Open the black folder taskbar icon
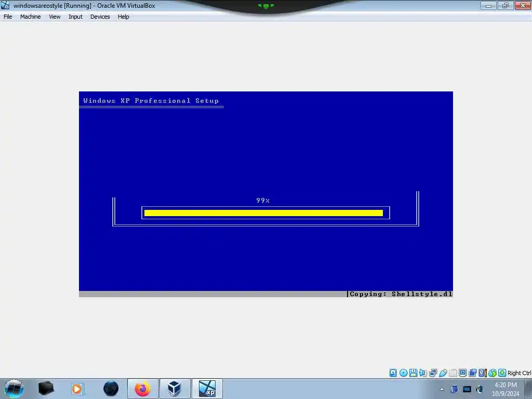The image size is (532, 399). click(46, 389)
